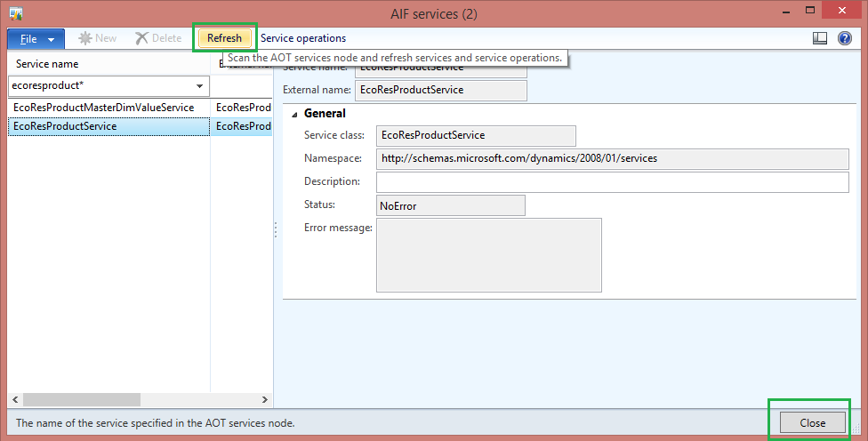Click the Service class field

(476, 135)
